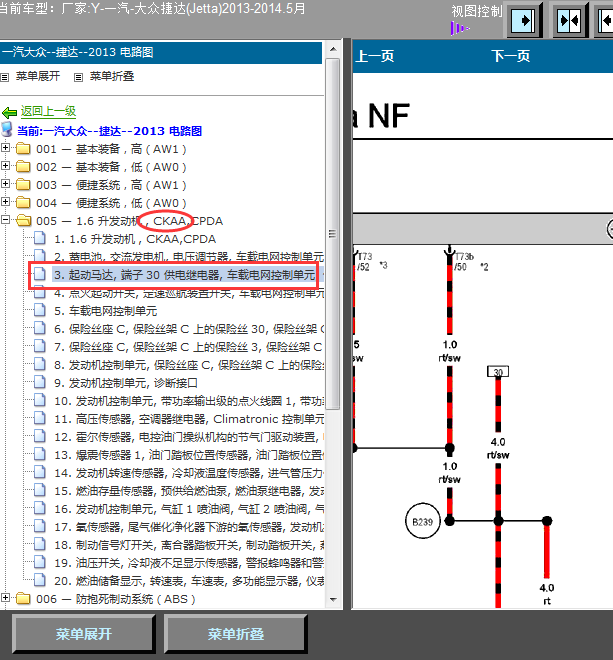Open page 10. 带功率输出级的点火线圈

click(x=189, y=401)
